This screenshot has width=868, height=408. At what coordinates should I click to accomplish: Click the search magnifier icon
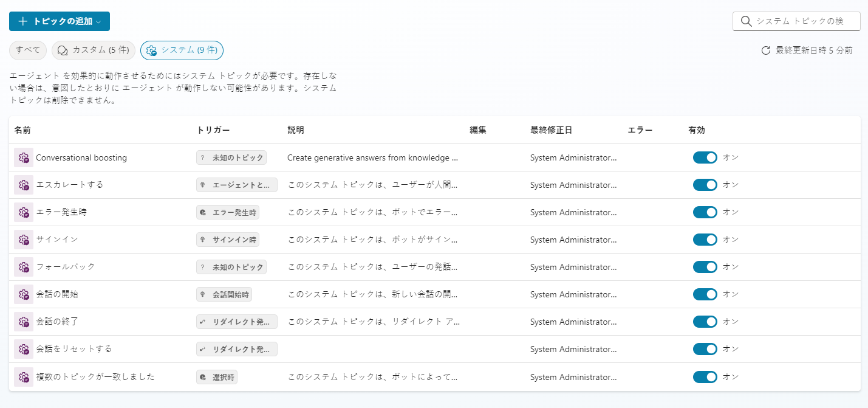[x=747, y=21]
